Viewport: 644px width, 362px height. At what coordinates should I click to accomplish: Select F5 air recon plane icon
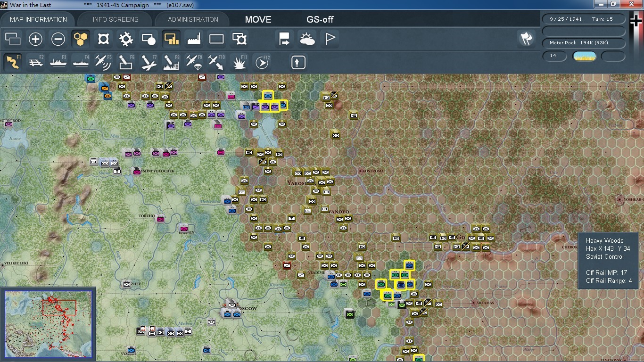103,62
